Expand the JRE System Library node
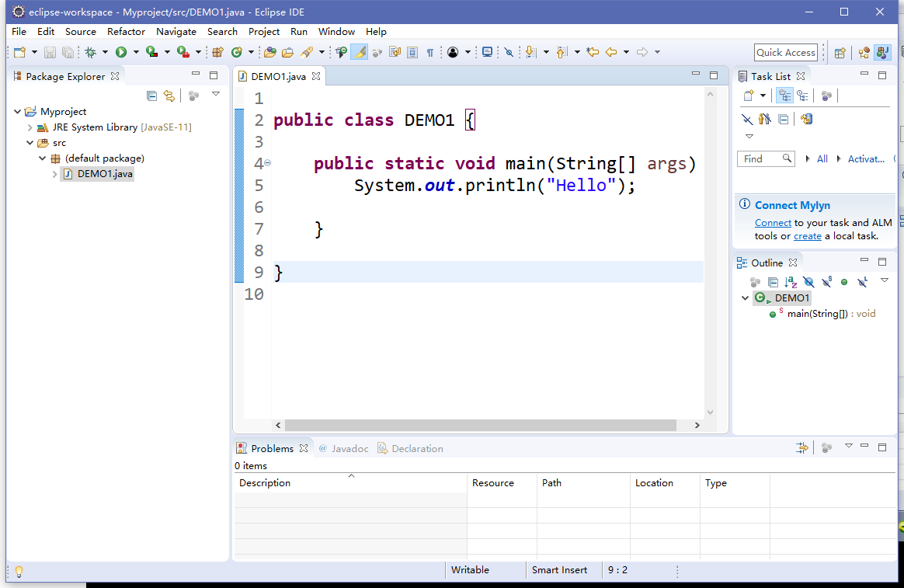Image resolution: width=904 pixels, height=588 pixels. pos(30,127)
